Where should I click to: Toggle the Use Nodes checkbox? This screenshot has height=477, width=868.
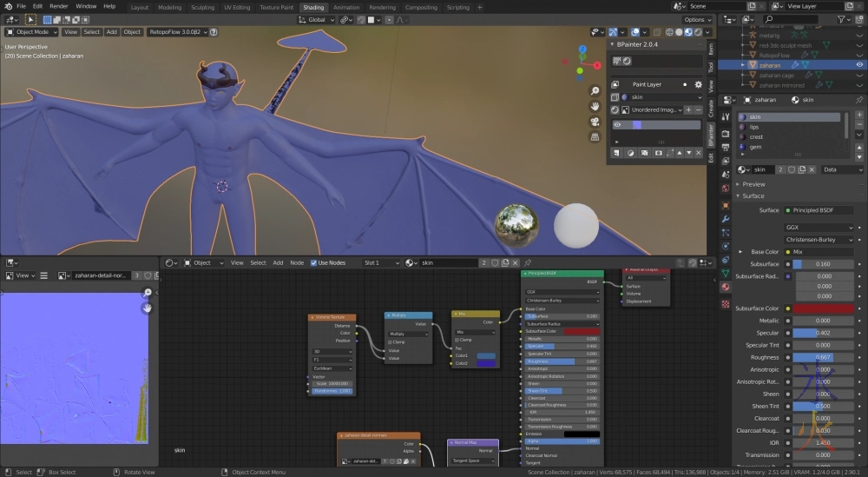tap(314, 262)
